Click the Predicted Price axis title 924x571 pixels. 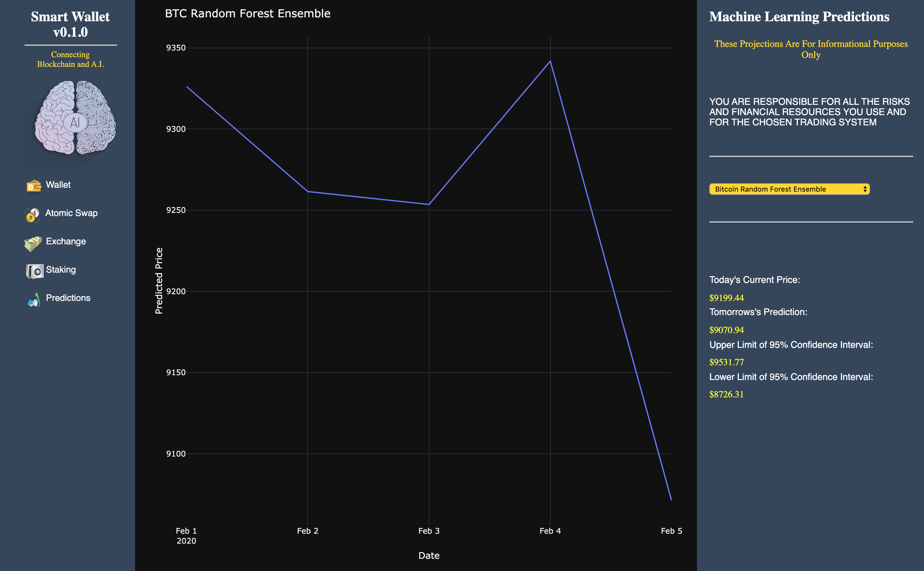pyautogui.click(x=159, y=281)
